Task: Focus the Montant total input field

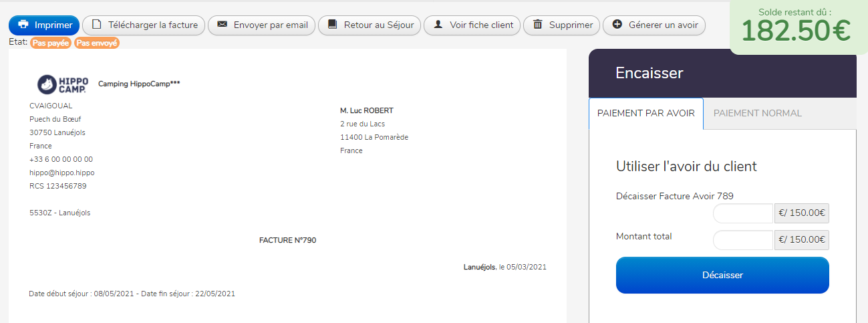Action: (x=743, y=240)
